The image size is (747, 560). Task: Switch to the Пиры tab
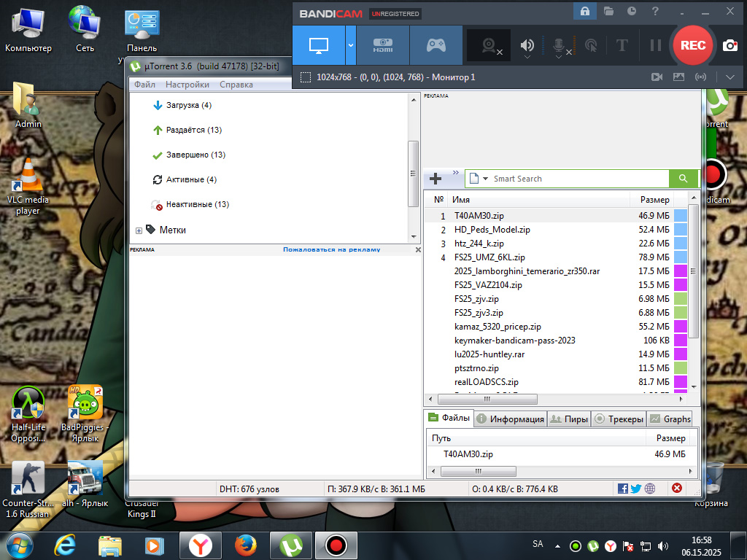point(569,419)
